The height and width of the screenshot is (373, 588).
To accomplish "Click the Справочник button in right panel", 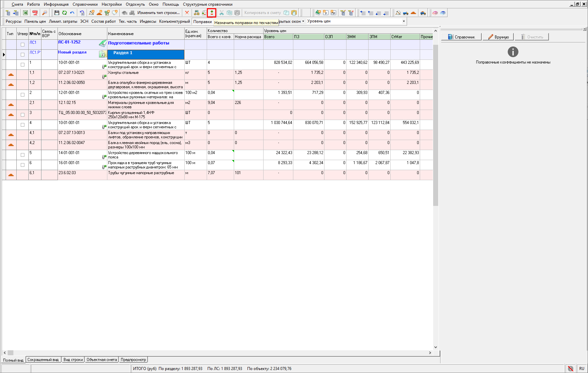I will pyautogui.click(x=461, y=37).
